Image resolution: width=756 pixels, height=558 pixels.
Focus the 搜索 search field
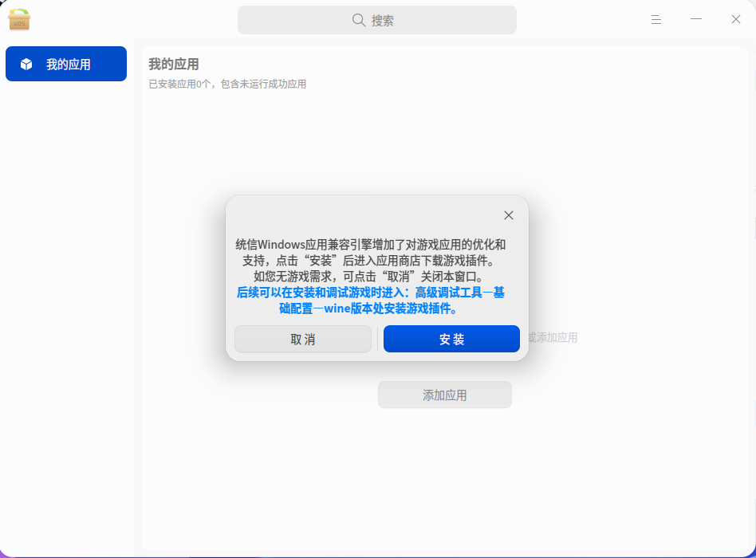point(377,20)
